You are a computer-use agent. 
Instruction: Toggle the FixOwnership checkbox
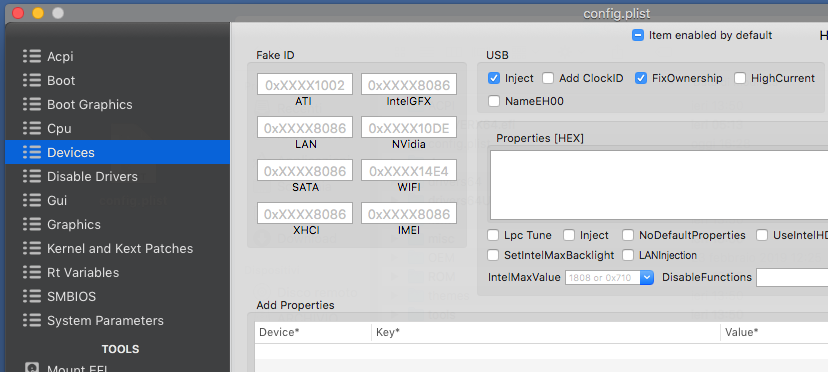click(x=641, y=78)
